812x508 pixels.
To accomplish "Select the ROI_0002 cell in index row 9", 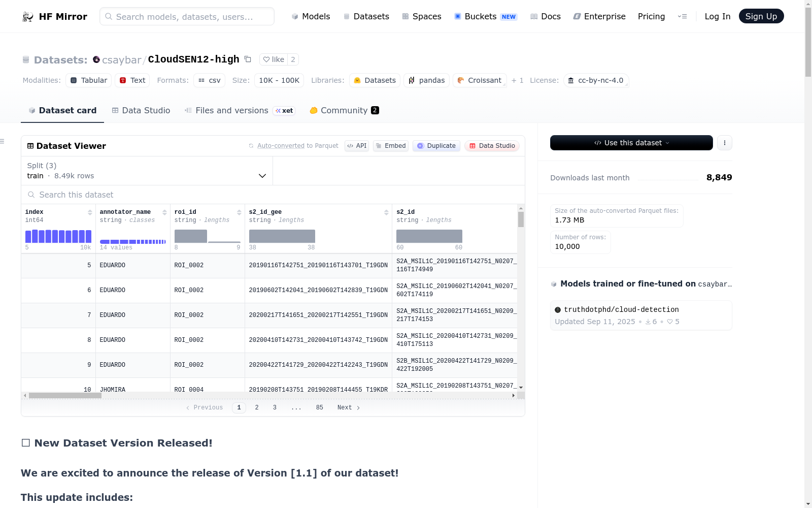I will point(208,365).
